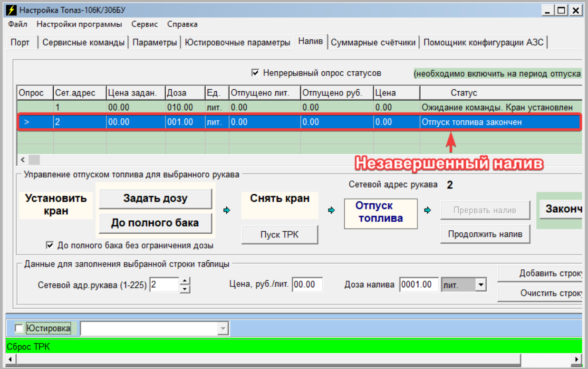Click the Добавить строку button
The image size is (588, 369).
[x=540, y=274]
